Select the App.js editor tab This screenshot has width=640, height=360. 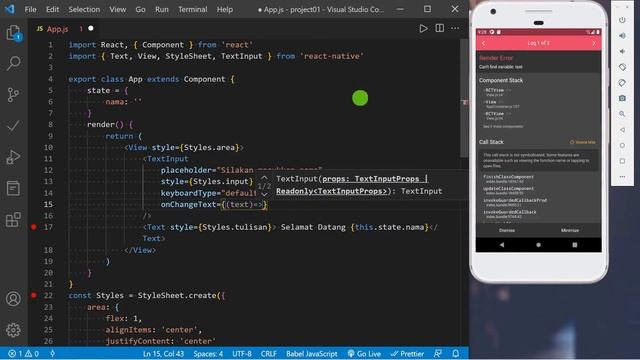[63, 29]
